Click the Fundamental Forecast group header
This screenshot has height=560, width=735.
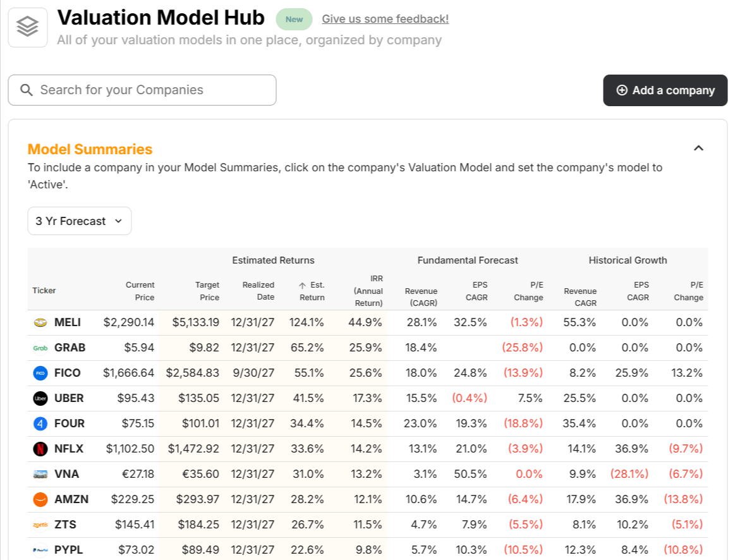(468, 260)
